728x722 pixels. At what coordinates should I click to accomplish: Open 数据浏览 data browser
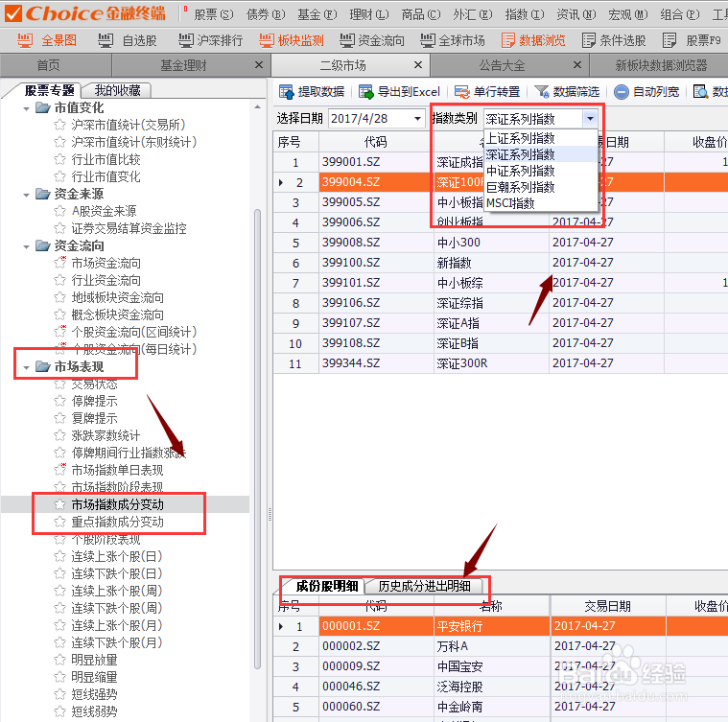pos(533,40)
